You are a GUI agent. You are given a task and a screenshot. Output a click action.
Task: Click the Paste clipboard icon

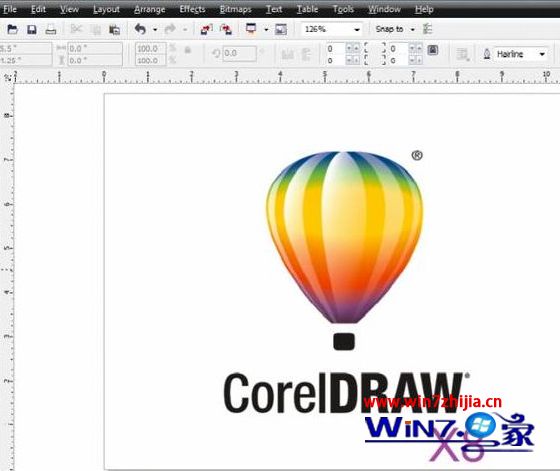114,30
